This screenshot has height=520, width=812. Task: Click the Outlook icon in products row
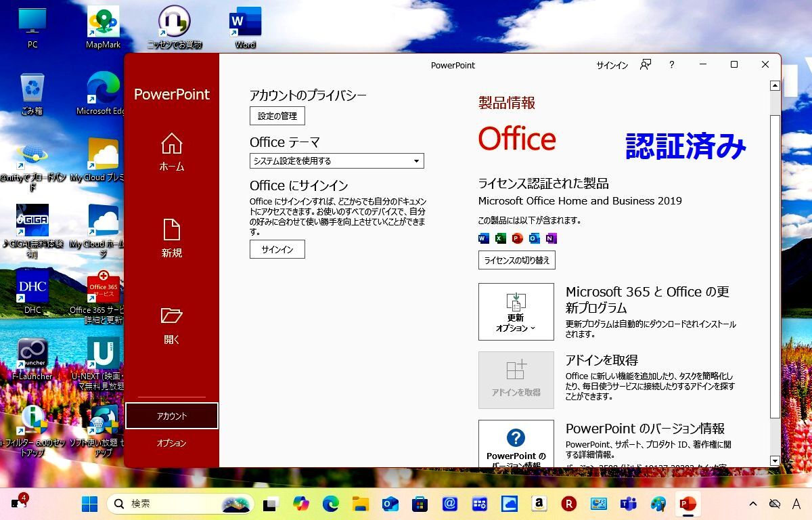pos(534,238)
